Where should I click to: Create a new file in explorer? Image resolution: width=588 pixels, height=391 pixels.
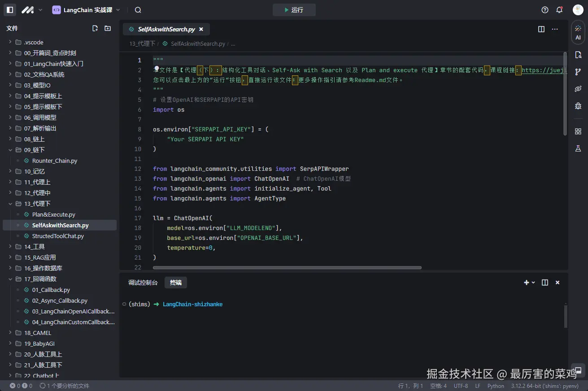[x=95, y=28]
